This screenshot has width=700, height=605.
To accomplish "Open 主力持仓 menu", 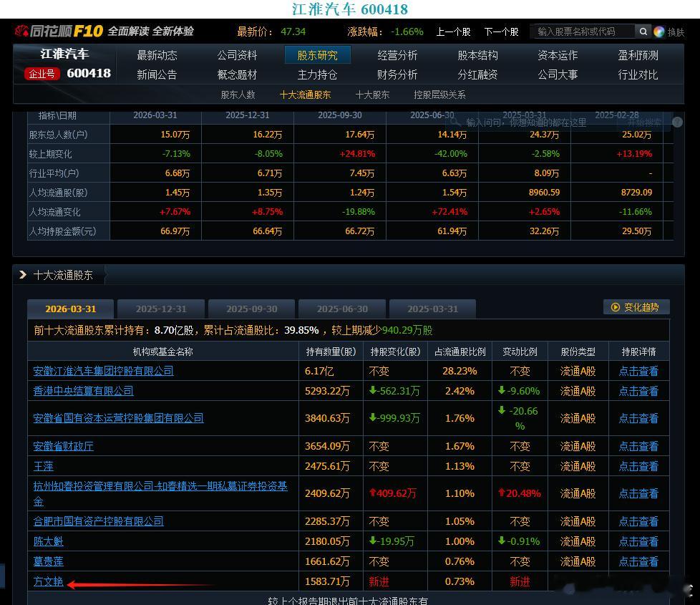I will click(317, 74).
